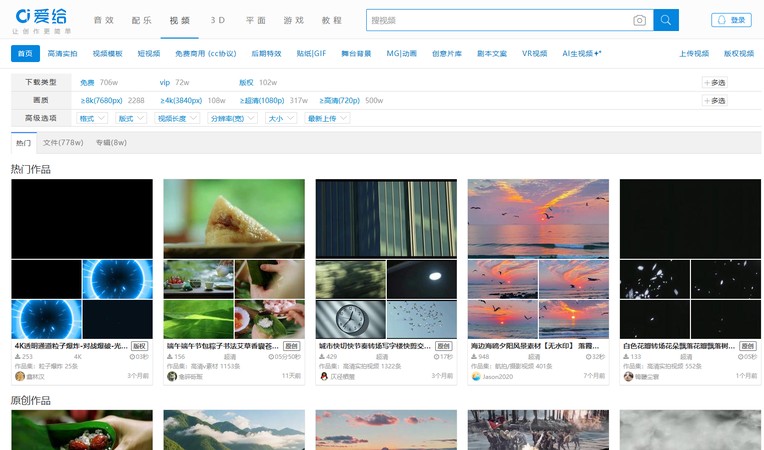Image resolution: width=764 pixels, height=450 pixels.
Task: Click the 登录 login button
Action: tap(731, 20)
